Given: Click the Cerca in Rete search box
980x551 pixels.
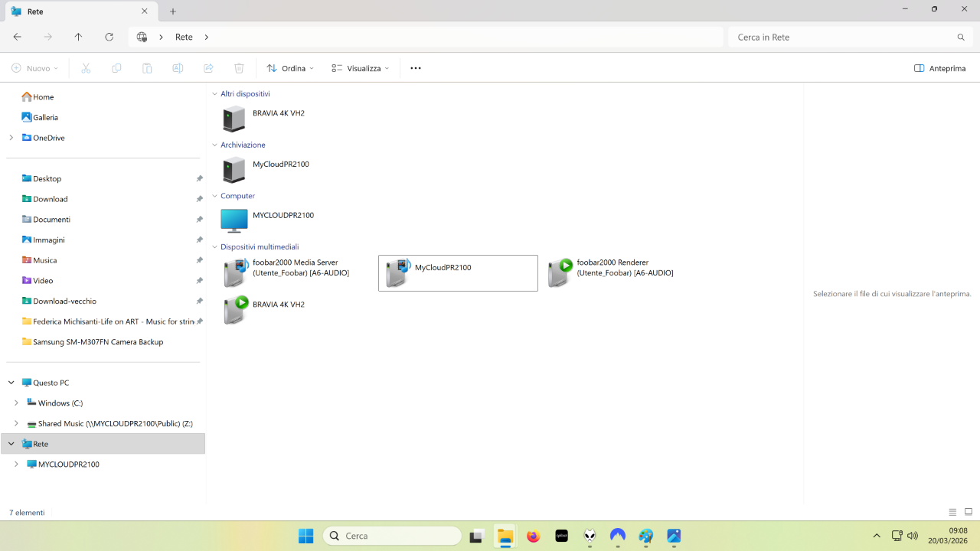Looking at the screenshot, I should [x=842, y=37].
